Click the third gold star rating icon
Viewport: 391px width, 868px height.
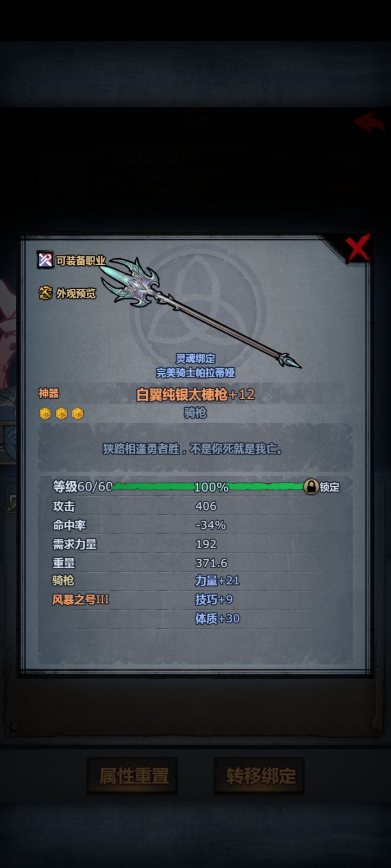78,414
